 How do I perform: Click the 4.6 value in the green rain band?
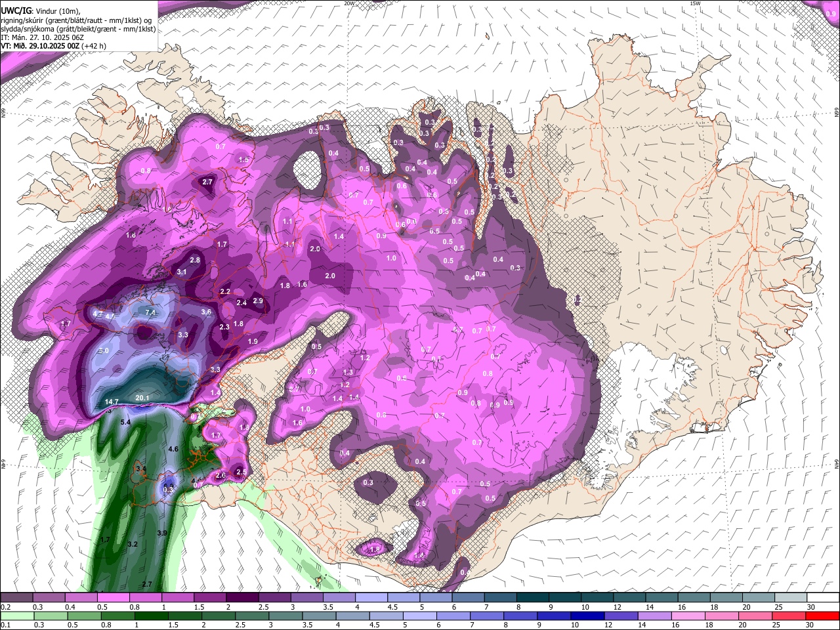tap(174, 449)
